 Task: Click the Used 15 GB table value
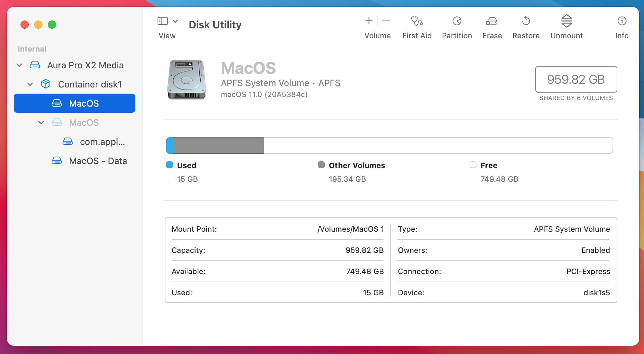(x=373, y=292)
